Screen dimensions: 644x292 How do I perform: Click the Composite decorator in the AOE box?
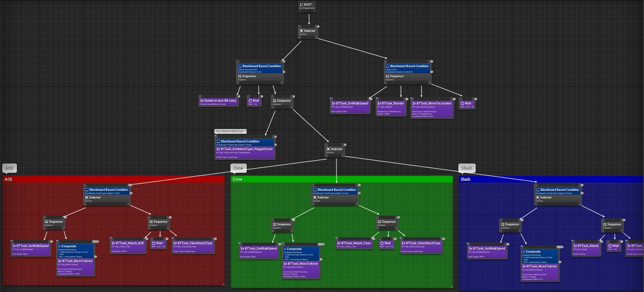pyautogui.click(x=76, y=251)
